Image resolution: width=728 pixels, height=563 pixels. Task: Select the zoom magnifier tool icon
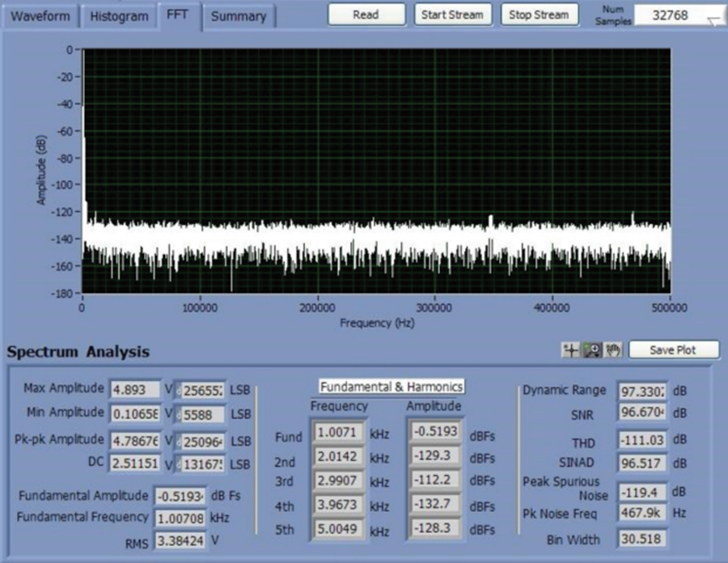[592, 350]
